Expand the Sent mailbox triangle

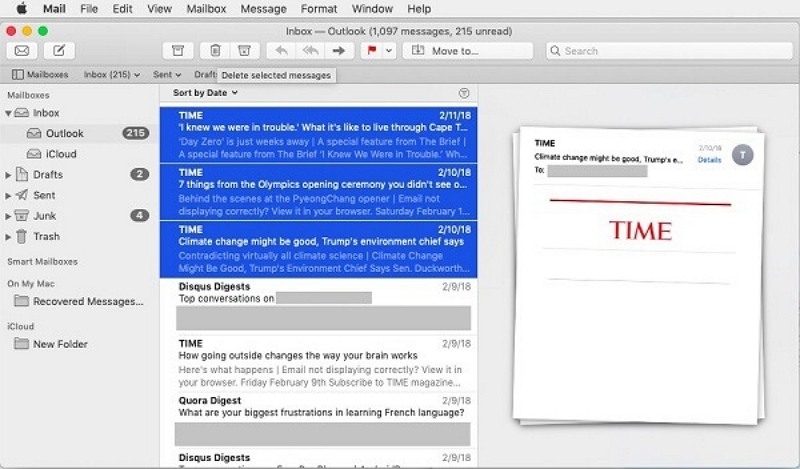(8, 195)
